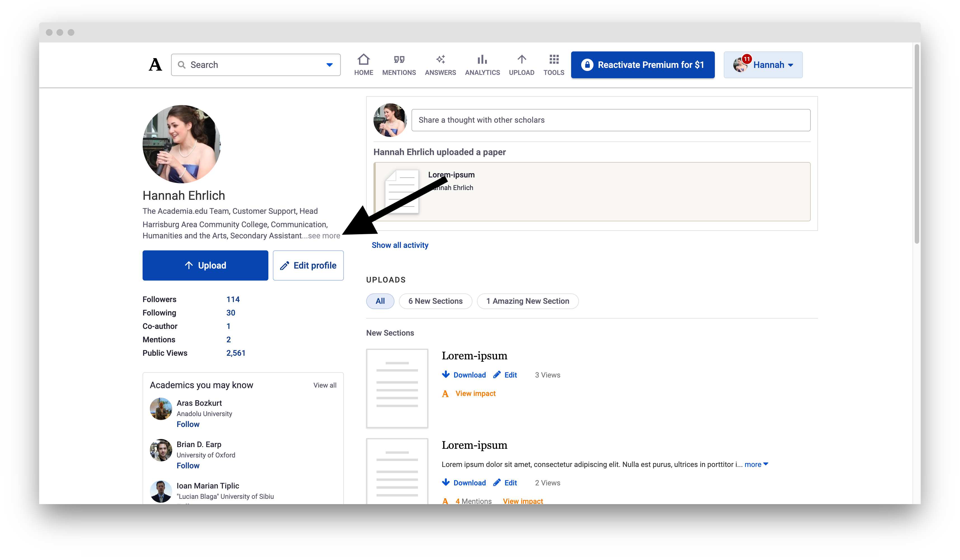This screenshot has height=560, width=960.
Task: Switch to the '6 New Sections' filter tab
Action: [436, 301]
